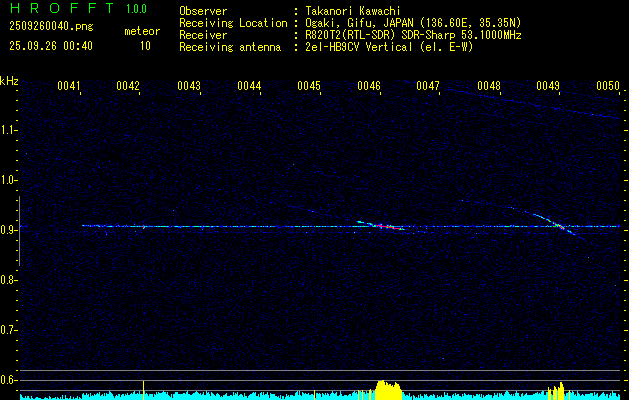Click the 0048 minute marker

point(489,86)
